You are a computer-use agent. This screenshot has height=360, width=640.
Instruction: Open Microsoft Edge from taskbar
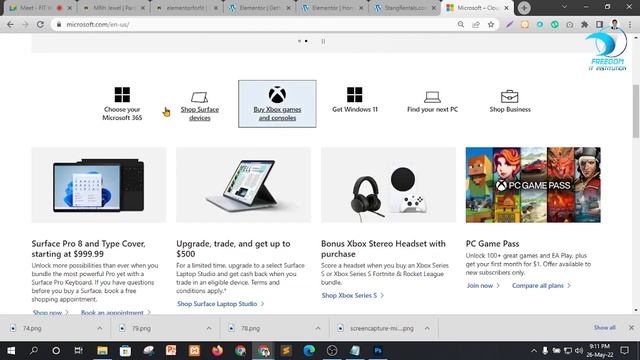pos(309,350)
